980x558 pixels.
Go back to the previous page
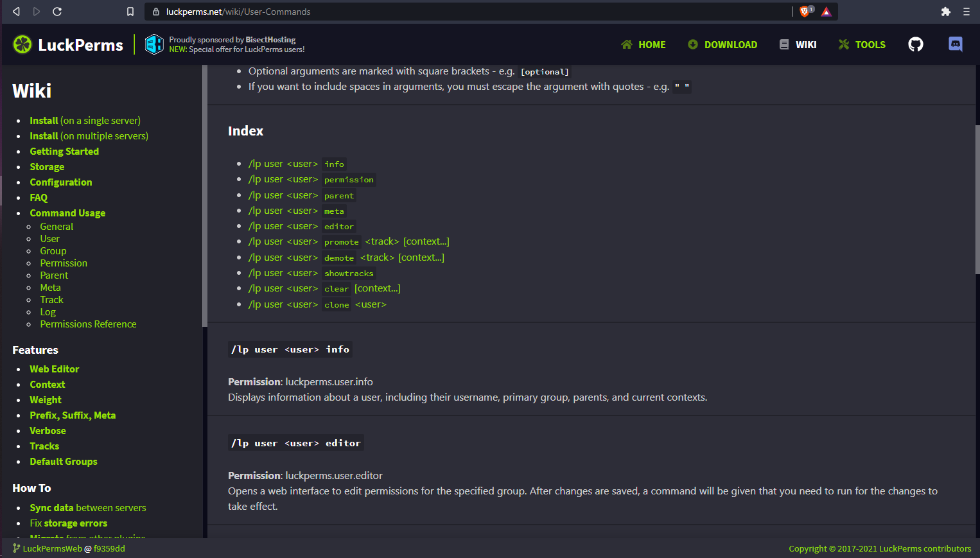17,12
